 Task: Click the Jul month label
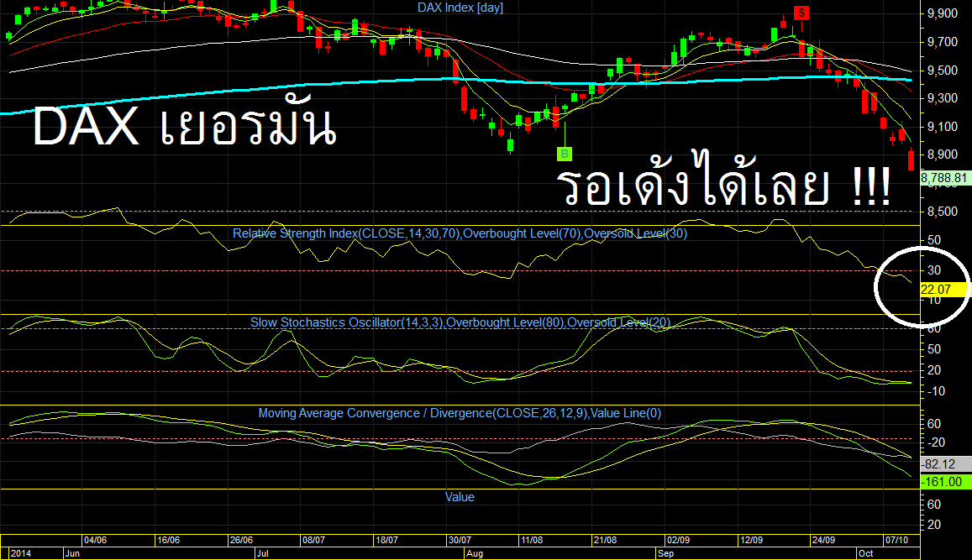point(263,553)
